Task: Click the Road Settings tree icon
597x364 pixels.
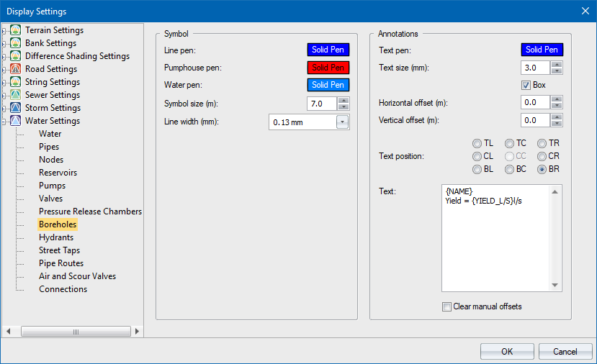Action: 16,69
